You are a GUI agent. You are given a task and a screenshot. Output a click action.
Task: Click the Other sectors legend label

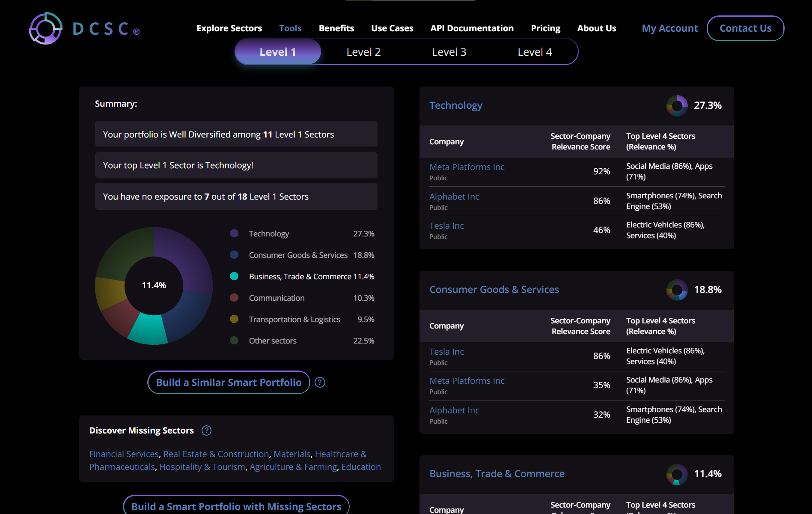tap(273, 341)
